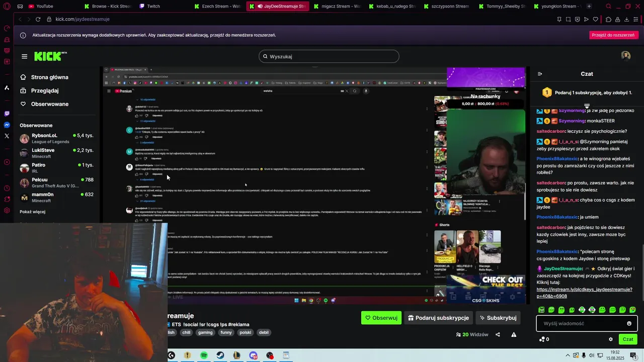Open mamm0n followed channel
This screenshot has width=644, height=362.
pos(57,197)
